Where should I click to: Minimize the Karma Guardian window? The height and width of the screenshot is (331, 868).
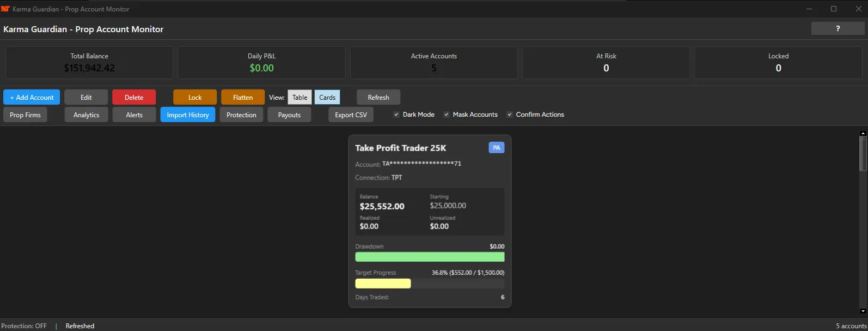click(809, 9)
